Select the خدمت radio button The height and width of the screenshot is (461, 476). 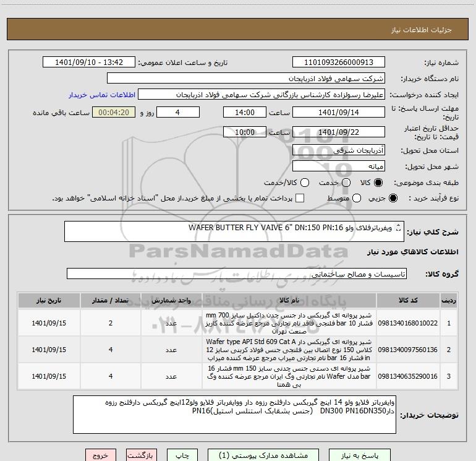346,183
